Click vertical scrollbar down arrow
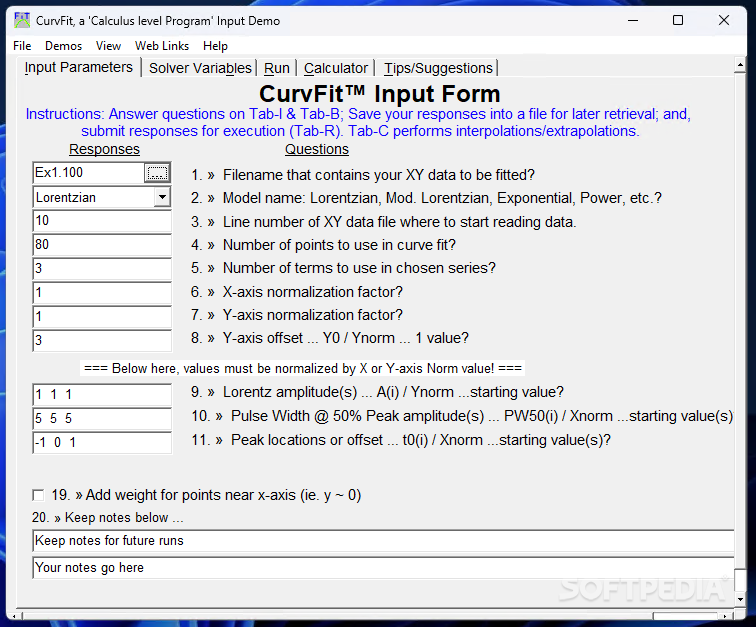 point(740,599)
